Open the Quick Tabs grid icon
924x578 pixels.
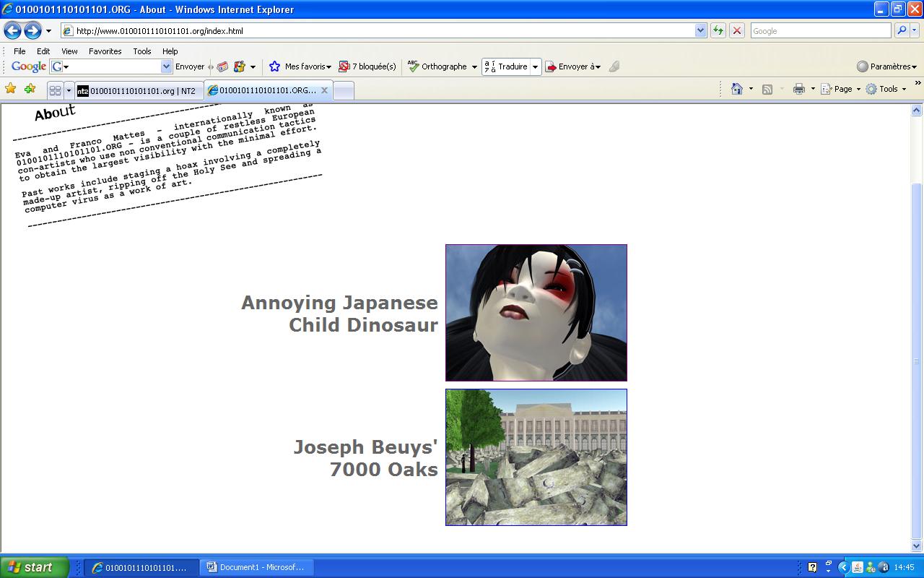point(55,90)
